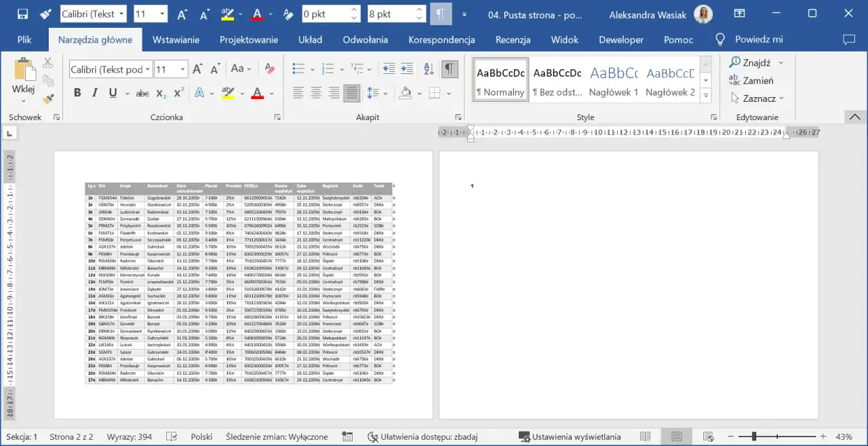Clear formatting with the ribbon eraser icon
This screenshot has width=868, height=446.
(269, 69)
